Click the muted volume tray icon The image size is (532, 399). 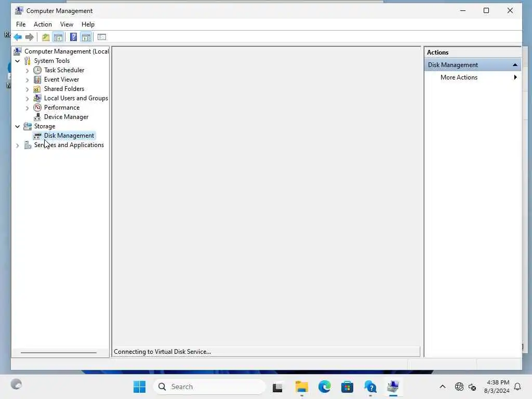click(x=472, y=387)
